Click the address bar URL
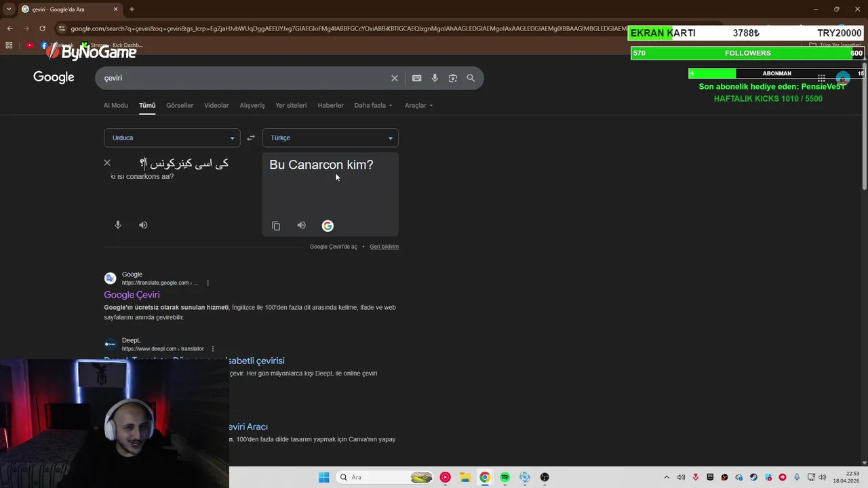The height and width of the screenshot is (488, 868). point(348,28)
